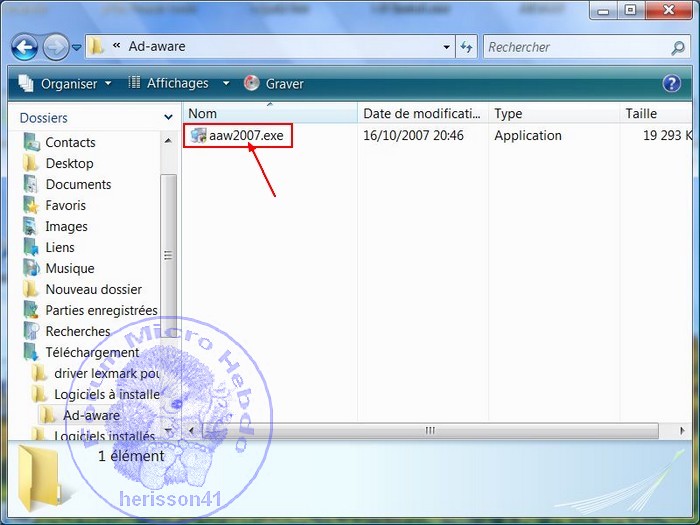This screenshot has height=525, width=700.
Task: Click the Ad-aware breadcrumb in the address bar
Action: [x=157, y=46]
